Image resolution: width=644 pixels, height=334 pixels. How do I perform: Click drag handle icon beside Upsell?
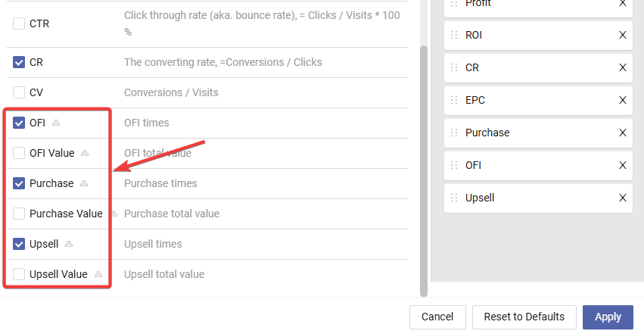tap(454, 198)
